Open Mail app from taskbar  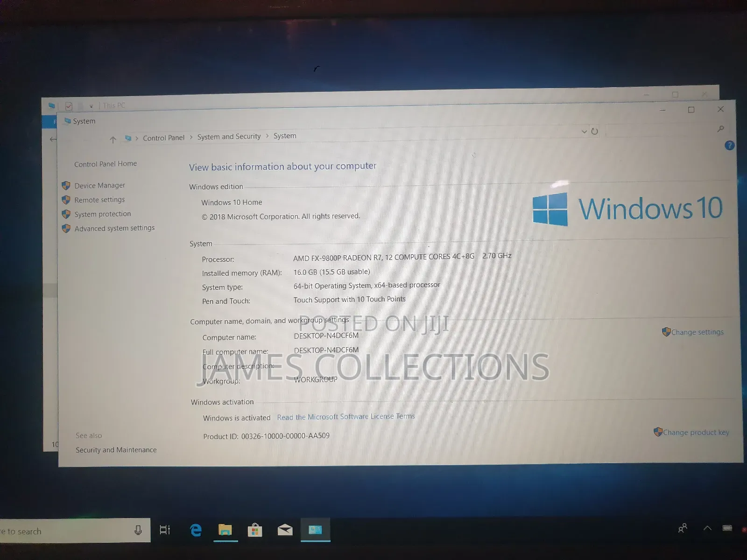point(285,530)
